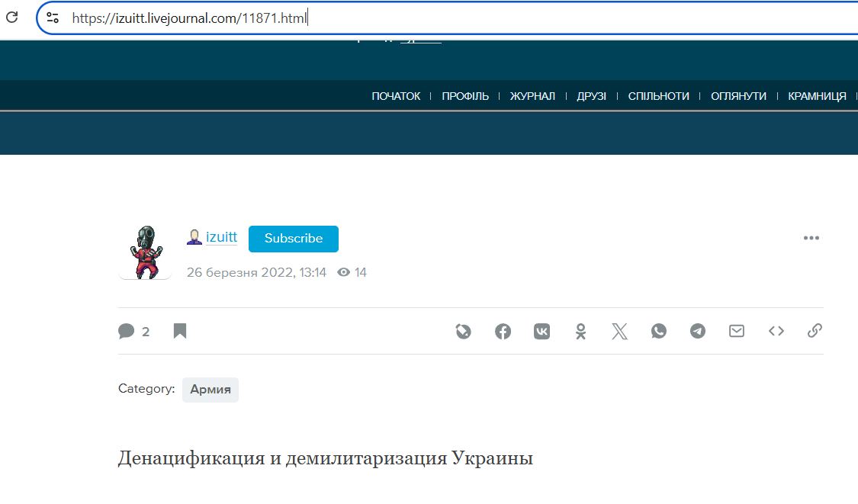Select the Армия category tag
The width and height of the screenshot is (858, 504).
point(210,390)
